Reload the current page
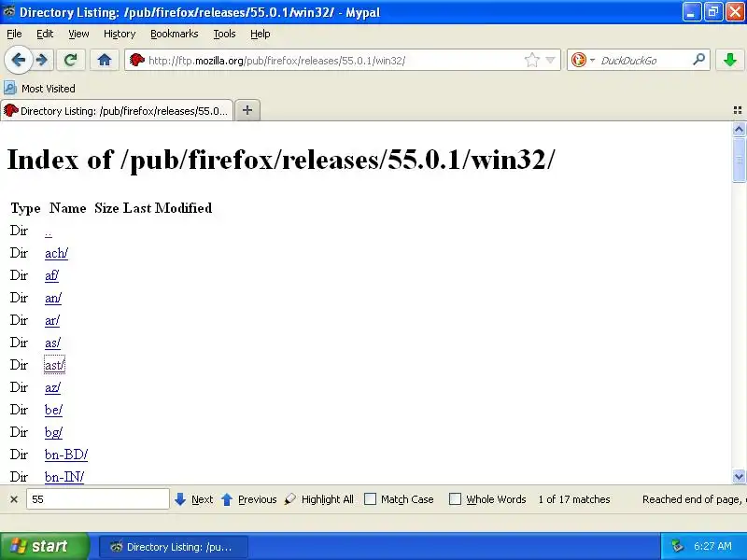The image size is (747, 560). point(71,60)
